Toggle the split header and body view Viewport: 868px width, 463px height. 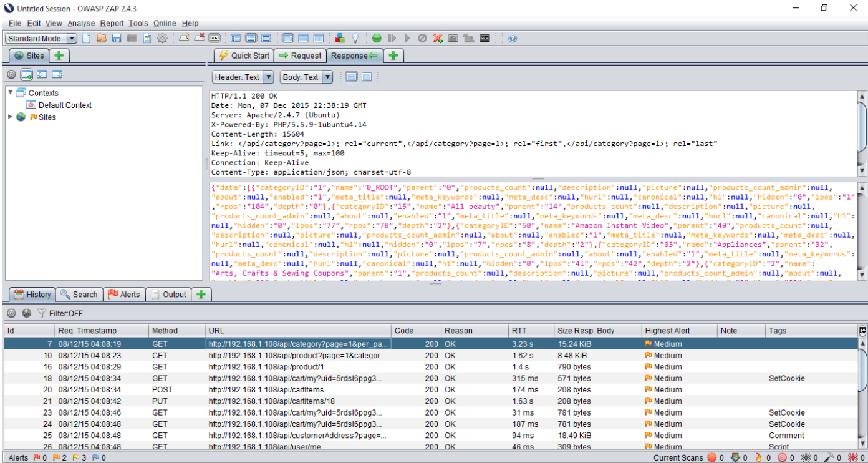click(x=351, y=77)
